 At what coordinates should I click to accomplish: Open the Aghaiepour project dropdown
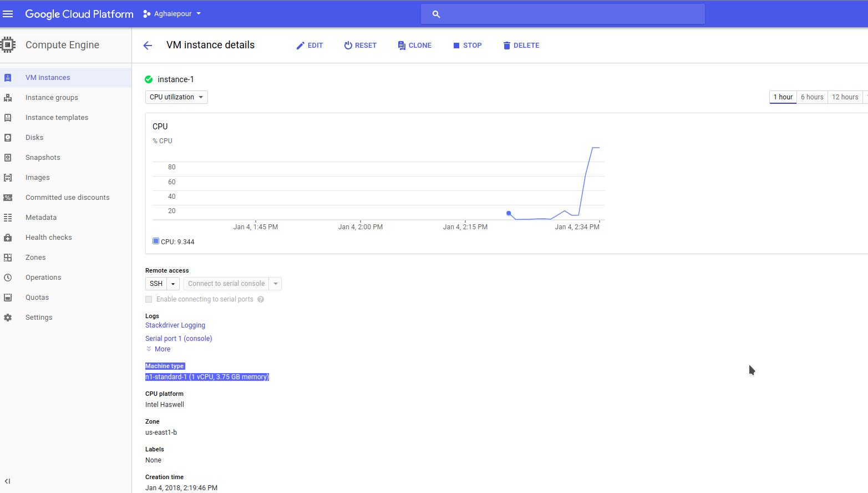tap(172, 14)
